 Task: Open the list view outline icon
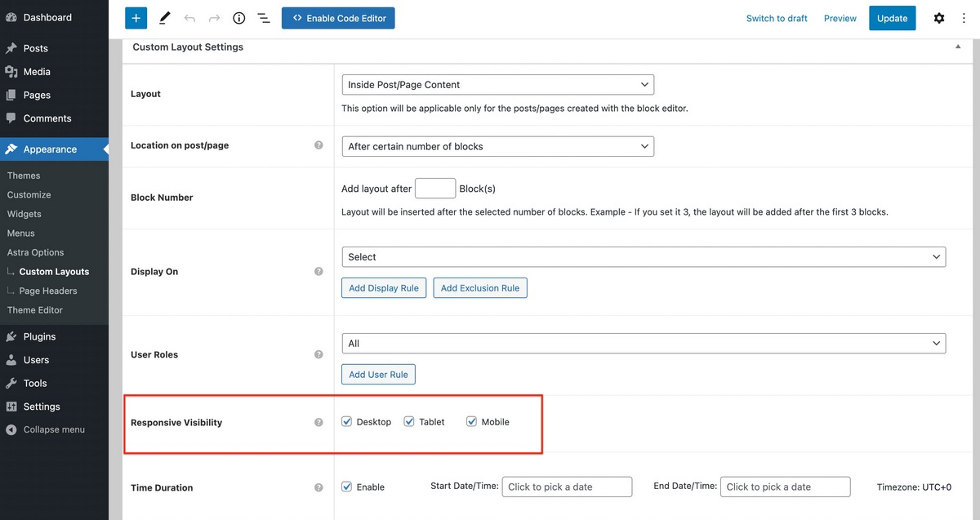[263, 17]
